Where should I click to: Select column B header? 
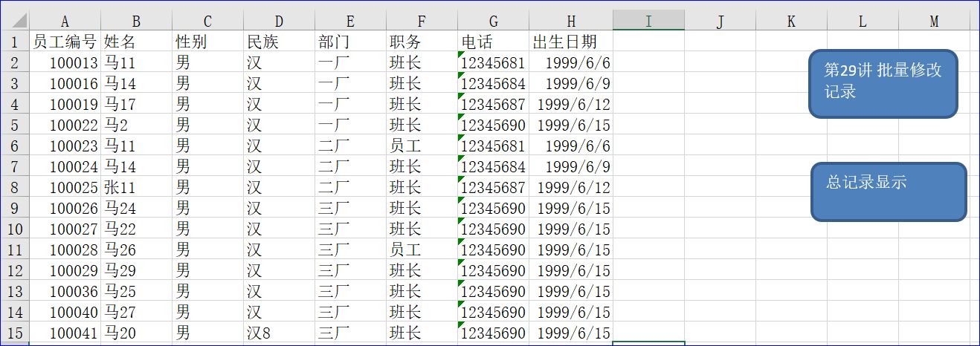coord(137,21)
